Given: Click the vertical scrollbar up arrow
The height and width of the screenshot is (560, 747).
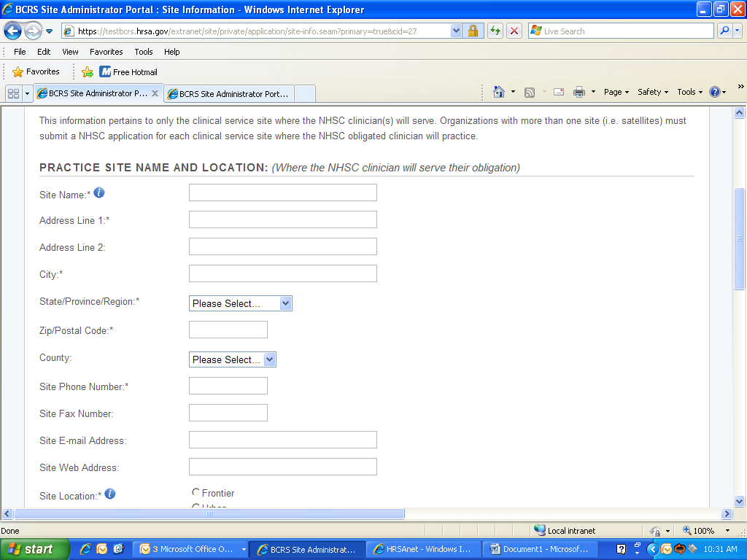Looking at the screenshot, I should coord(740,113).
